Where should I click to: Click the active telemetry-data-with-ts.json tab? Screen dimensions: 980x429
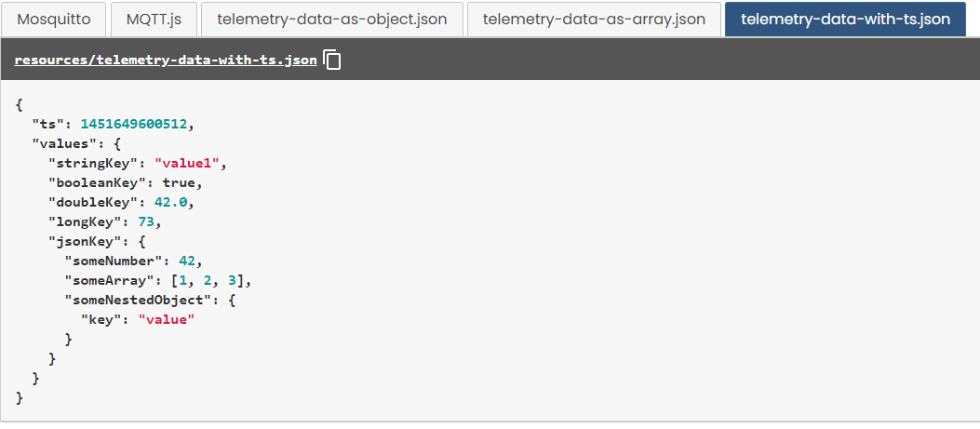pyautogui.click(x=846, y=19)
